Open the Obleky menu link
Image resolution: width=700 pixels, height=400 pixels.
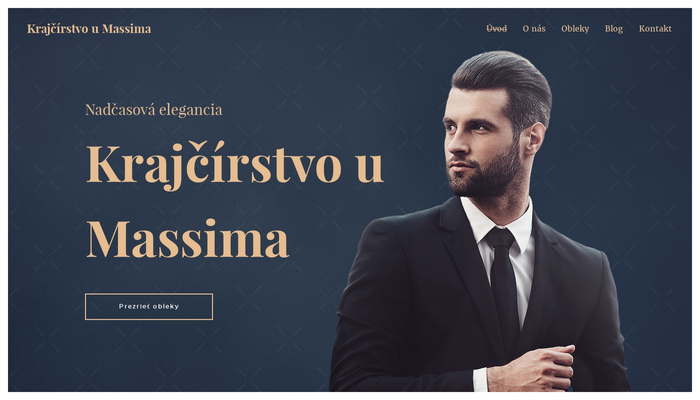(575, 29)
